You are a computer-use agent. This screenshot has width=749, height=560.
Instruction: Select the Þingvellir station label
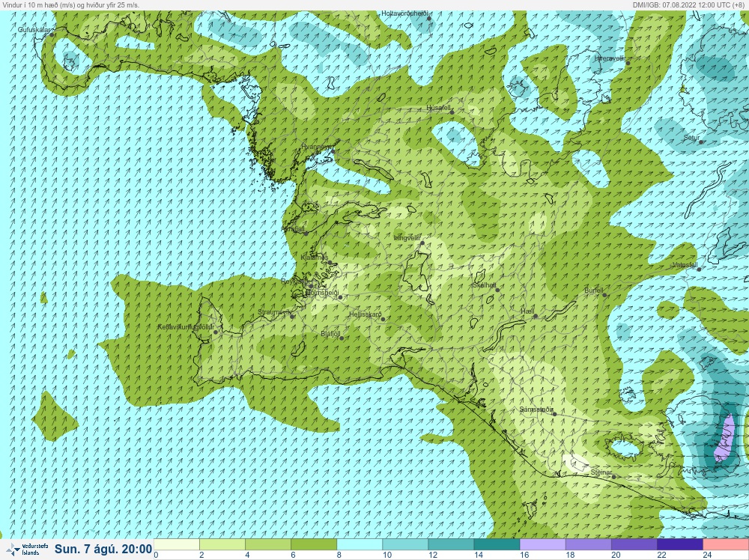coord(407,238)
